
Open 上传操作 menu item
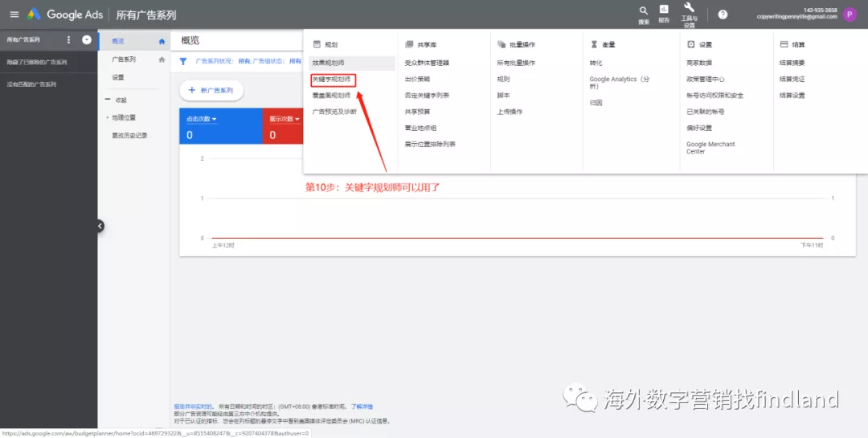tap(510, 111)
